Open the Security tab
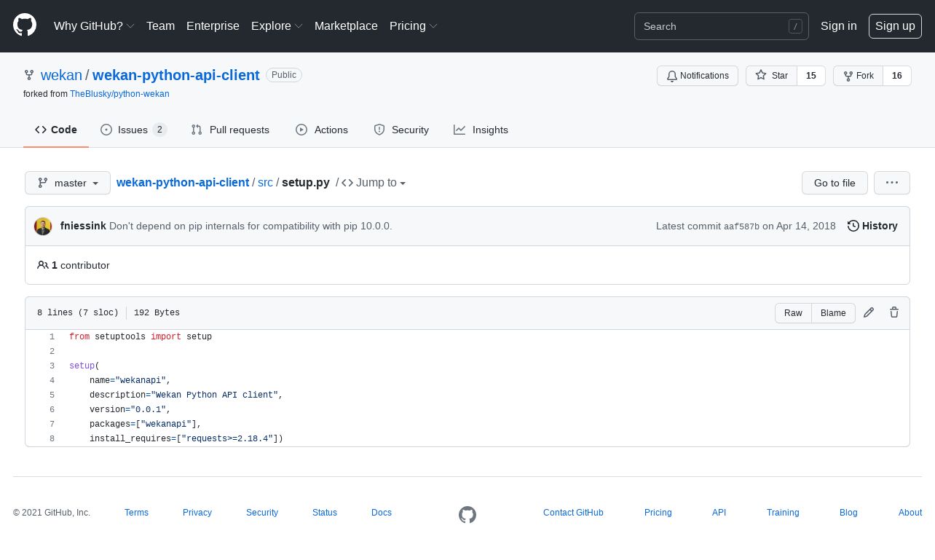Viewport: 935px width, 560px height. tap(401, 130)
